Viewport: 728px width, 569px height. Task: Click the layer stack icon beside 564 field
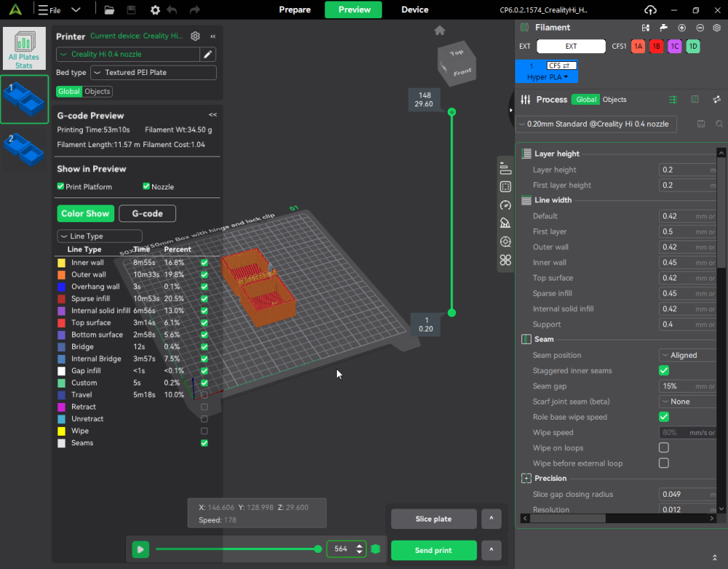point(376,549)
